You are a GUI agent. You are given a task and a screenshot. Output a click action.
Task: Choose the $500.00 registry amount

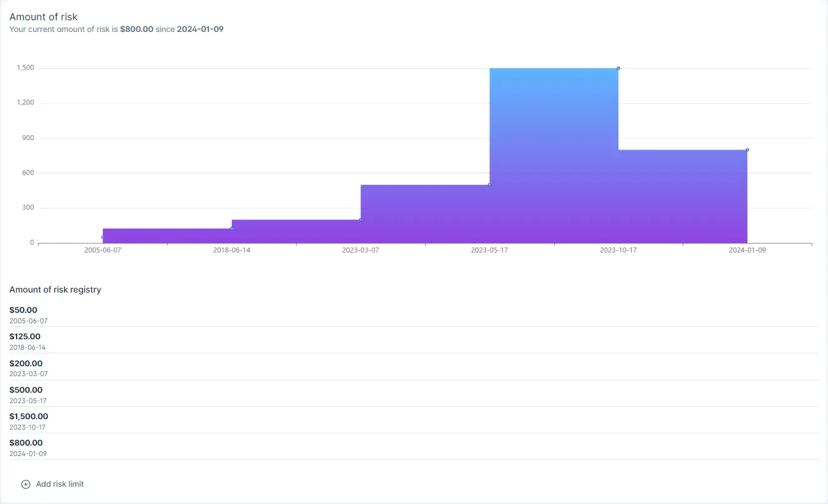pyautogui.click(x=26, y=390)
